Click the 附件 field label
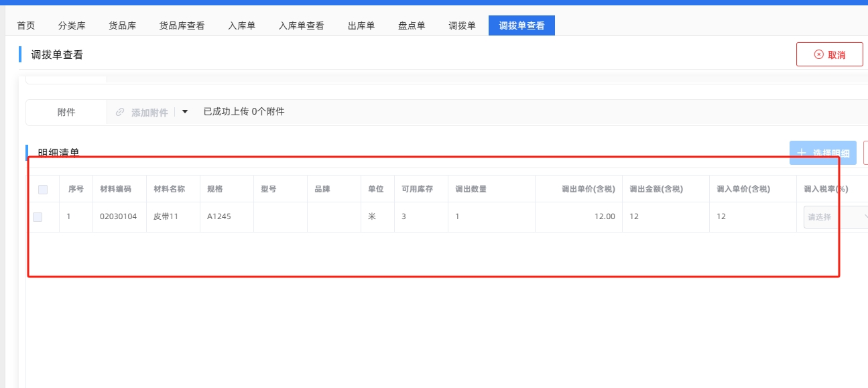The image size is (868, 388). [66, 112]
